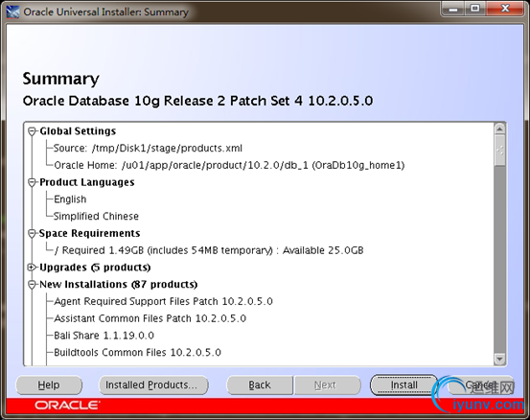Image resolution: width=530 pixels, height=420 pixels.
Task: Click the summary list scrollbar thumb
Action: click(x=499, y=151)
